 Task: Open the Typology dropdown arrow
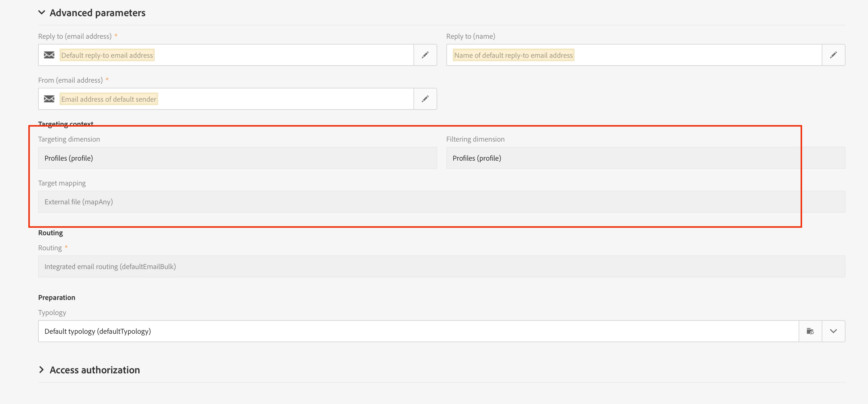click(833, 331)
